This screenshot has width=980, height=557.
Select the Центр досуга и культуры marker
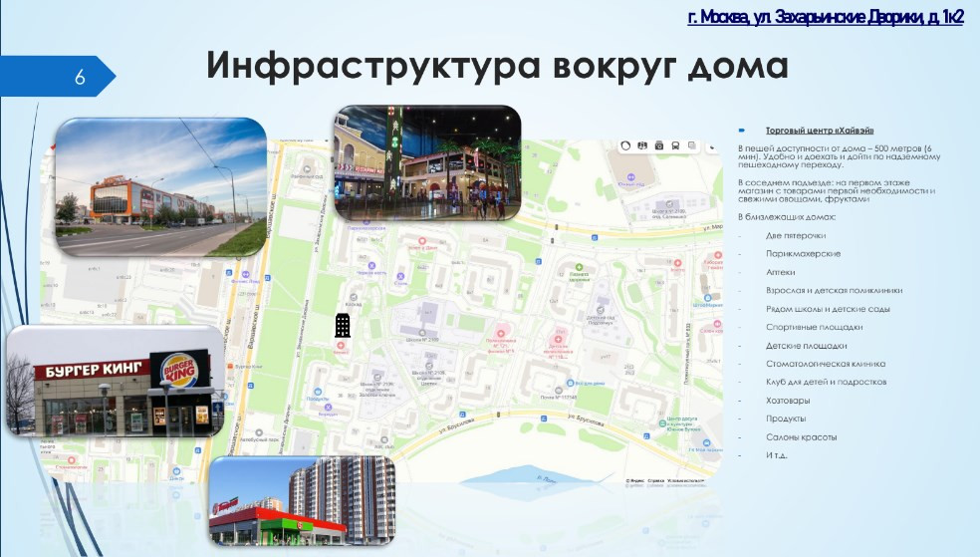662,423
